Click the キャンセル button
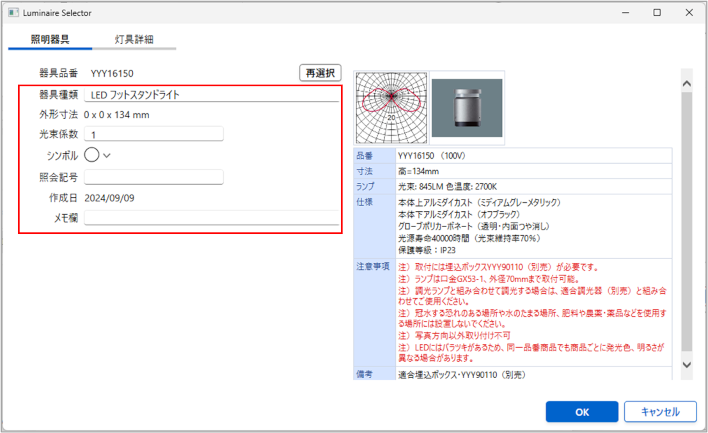Viewport: 708px width, 433px height. (659, 411)
